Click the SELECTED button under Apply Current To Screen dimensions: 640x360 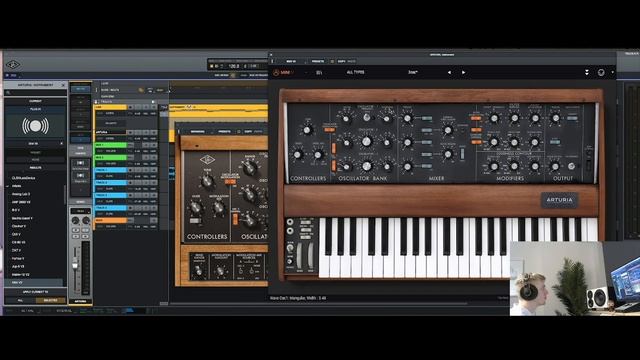coord(51,300)
